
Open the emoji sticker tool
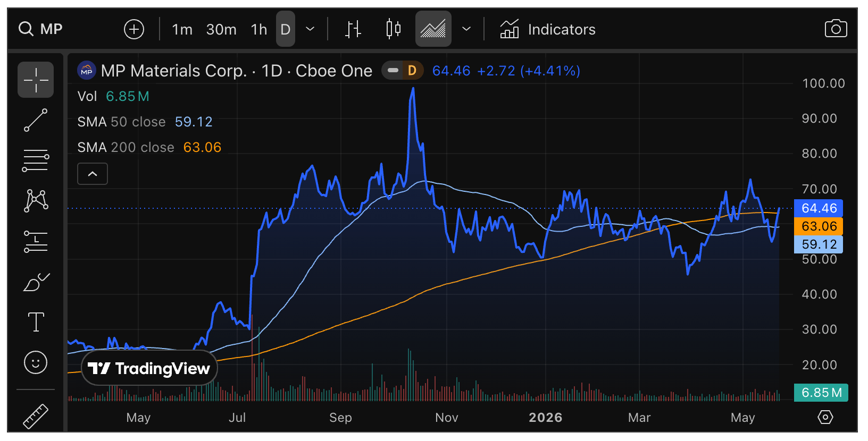[x=36, y=362]
